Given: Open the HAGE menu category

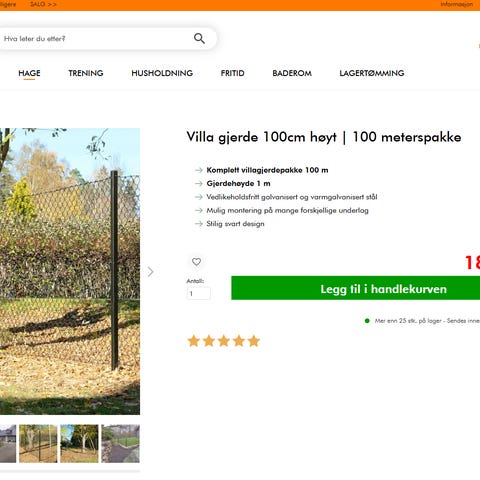Looking at the screenshot, I should click(29, 73).
